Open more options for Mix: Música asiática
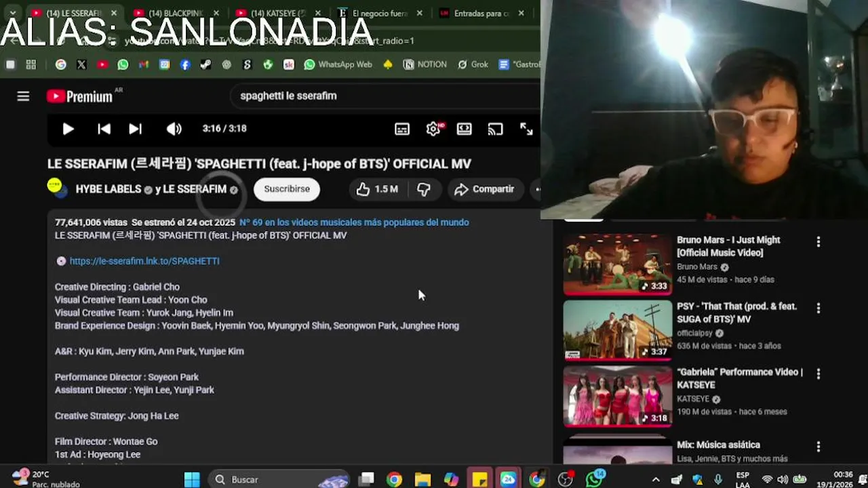Image resolution: width=868 pixels, height=488 pixels. tap(818, 447)
